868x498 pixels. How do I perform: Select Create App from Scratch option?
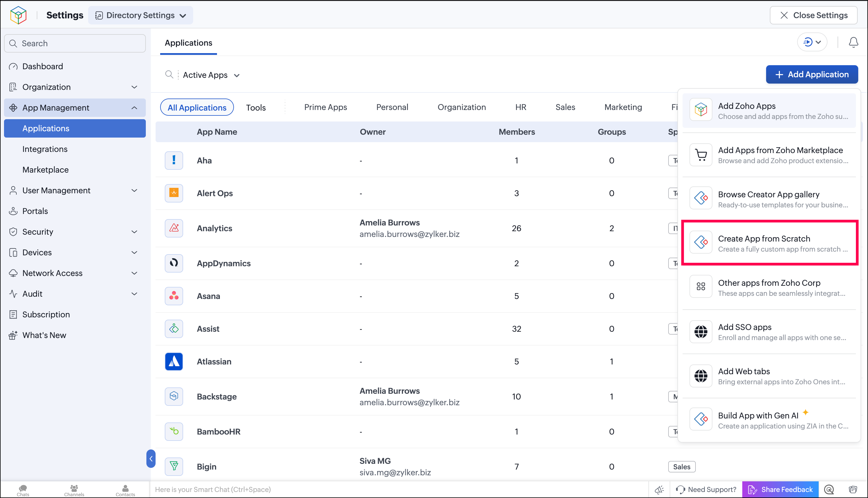(769, 242)
